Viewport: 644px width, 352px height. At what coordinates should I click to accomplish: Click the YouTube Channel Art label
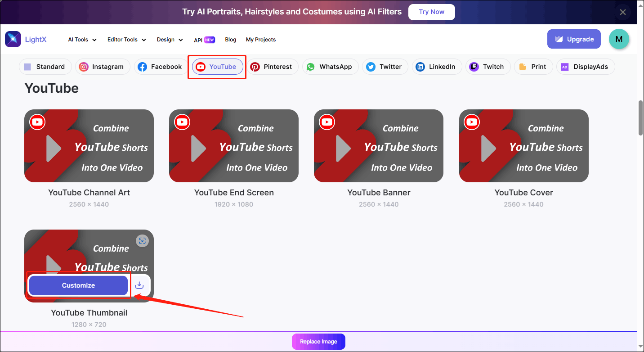89,192
